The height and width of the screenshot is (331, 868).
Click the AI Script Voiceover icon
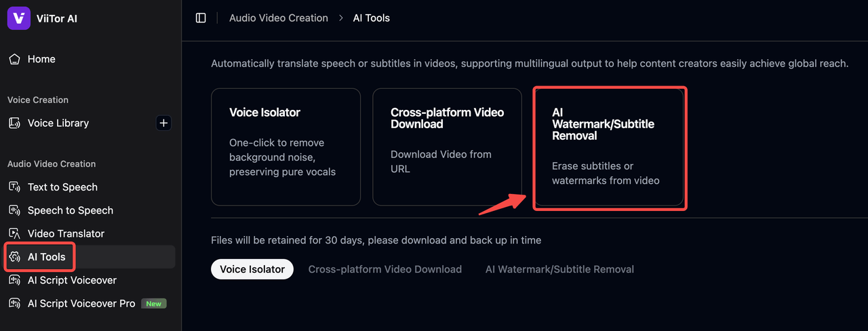pos(14,280)
